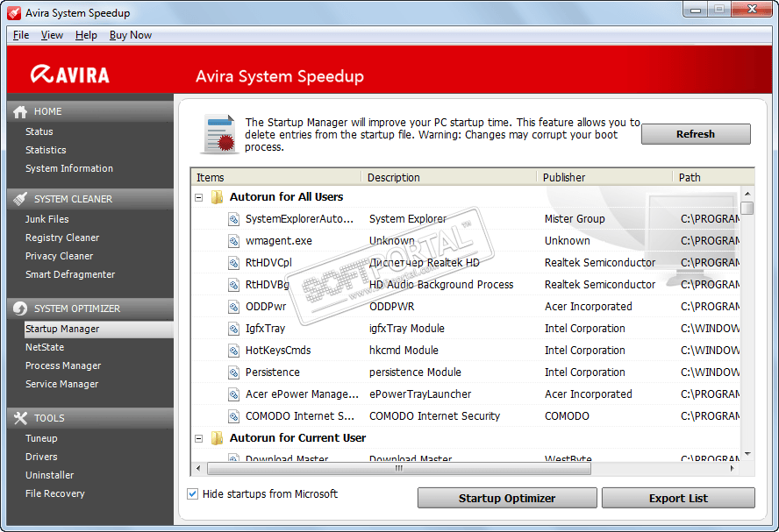Click the horizontal scrollbar thumb
This screenshot has height=532, width=779.
tap(399, 469)
